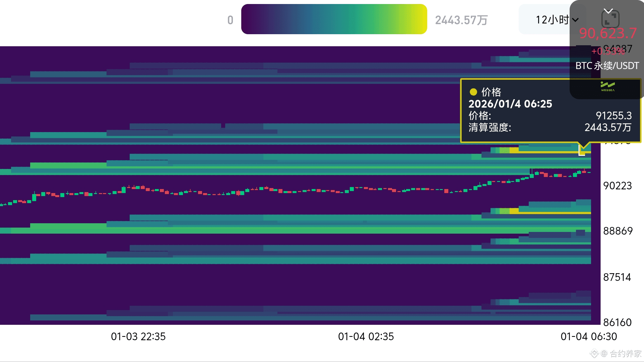Click the WEBSEA logo icon
The image size is (644, 362).
click(x=607, y=86)
